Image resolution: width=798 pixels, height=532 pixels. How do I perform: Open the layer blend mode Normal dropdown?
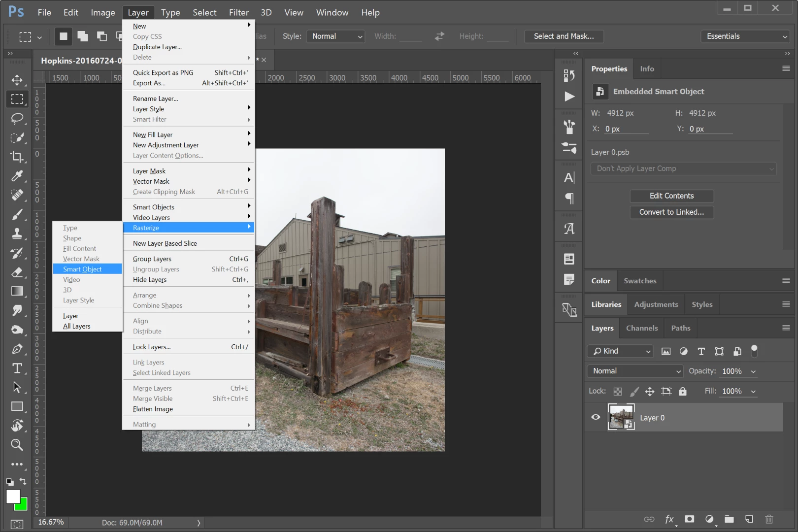coord(635,371)
